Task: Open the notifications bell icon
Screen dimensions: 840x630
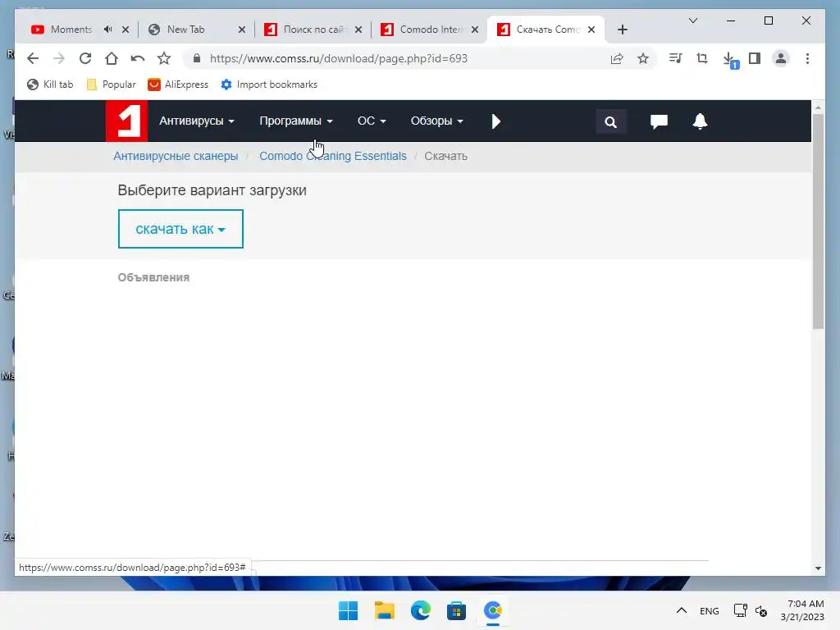Action: [700, 121]
